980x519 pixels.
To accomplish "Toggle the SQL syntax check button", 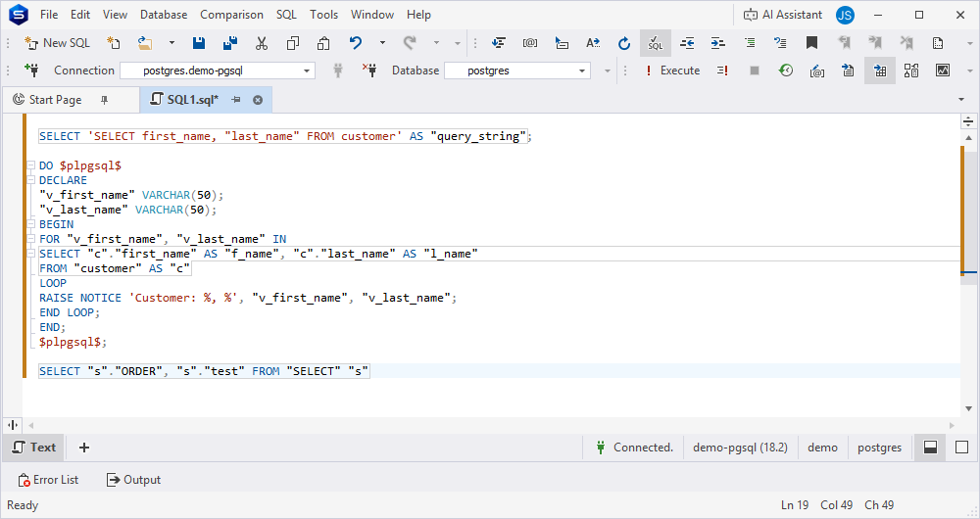I will [655, 43].
